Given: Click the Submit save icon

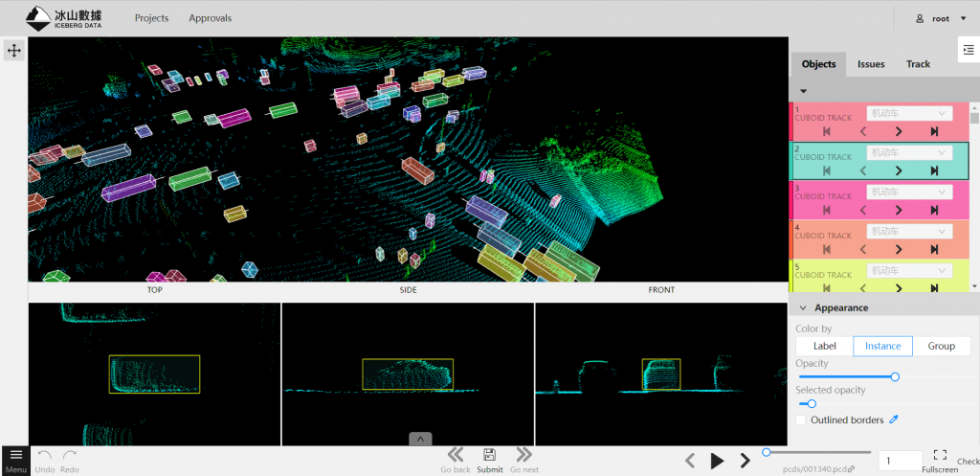Looking at the screenshot, I should pos(489,455).
